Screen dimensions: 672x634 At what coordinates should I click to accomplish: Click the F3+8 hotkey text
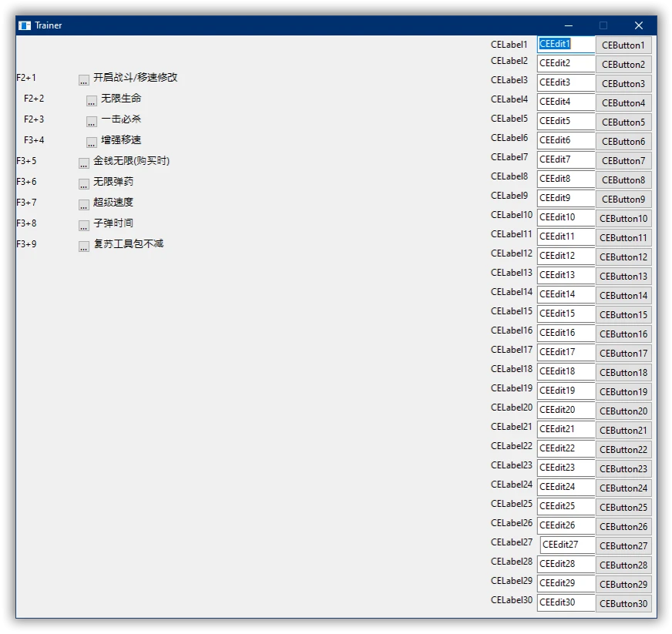[26, 223]
